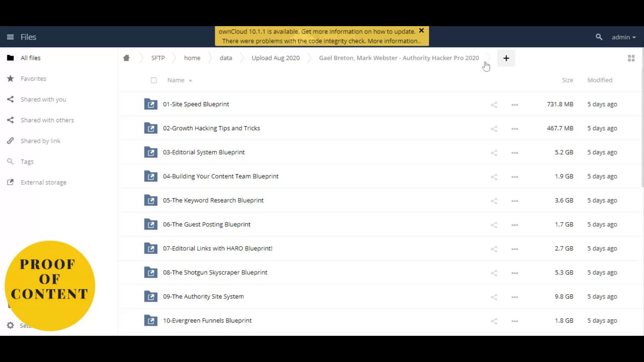644x362 pixels.
Task: Sort by Size column header
Action: click(x=568, y=80)
